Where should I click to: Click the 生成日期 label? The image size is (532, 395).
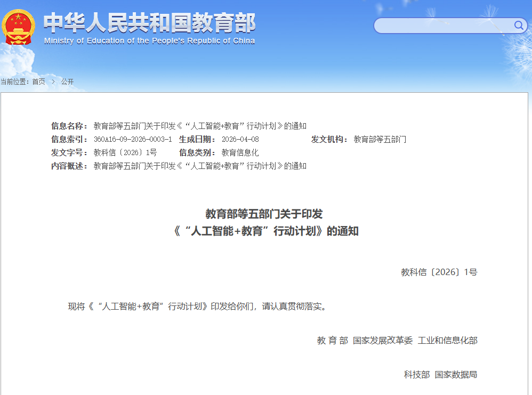click(197, 139)
